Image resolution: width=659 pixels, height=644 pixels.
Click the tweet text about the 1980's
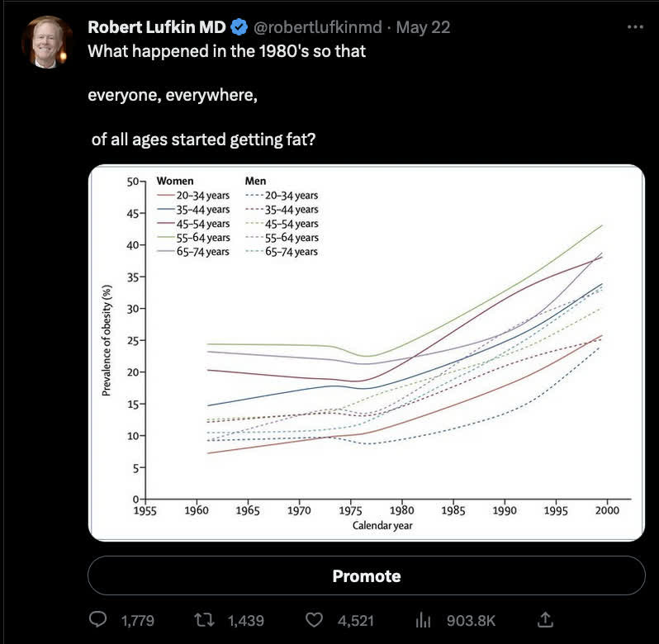click(x=226, y=50)
